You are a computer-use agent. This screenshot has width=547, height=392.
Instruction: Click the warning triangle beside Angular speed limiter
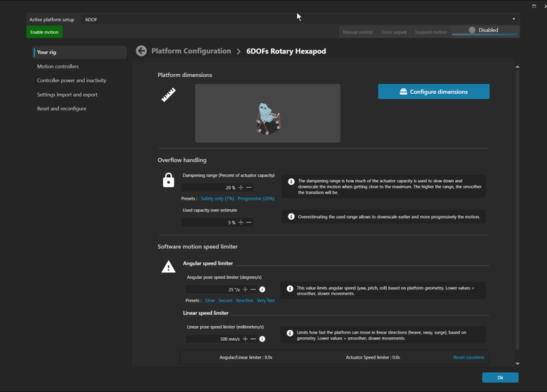169,267
